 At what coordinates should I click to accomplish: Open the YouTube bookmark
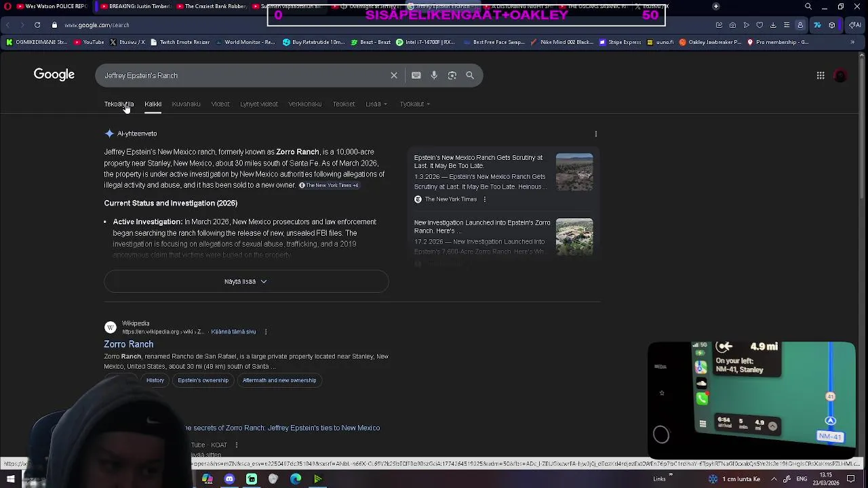(89, 42)
